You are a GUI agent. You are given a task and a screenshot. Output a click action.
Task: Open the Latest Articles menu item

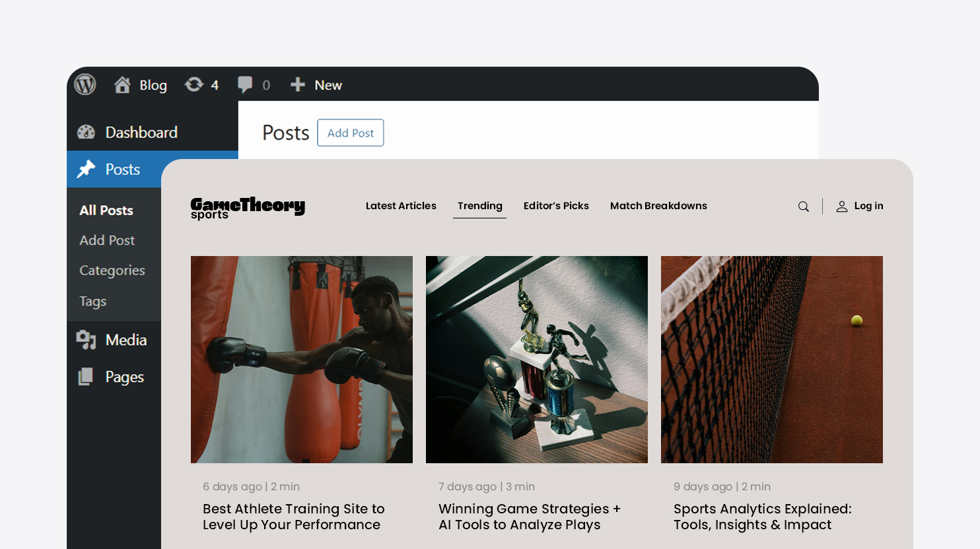tap(401, 206)
